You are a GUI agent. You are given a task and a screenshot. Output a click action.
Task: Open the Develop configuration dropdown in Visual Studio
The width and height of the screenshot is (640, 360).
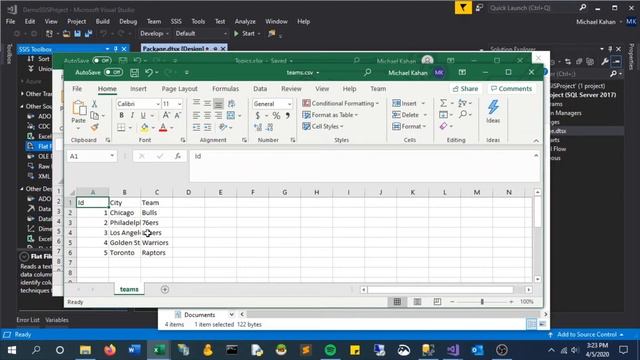tap(154, 33)
